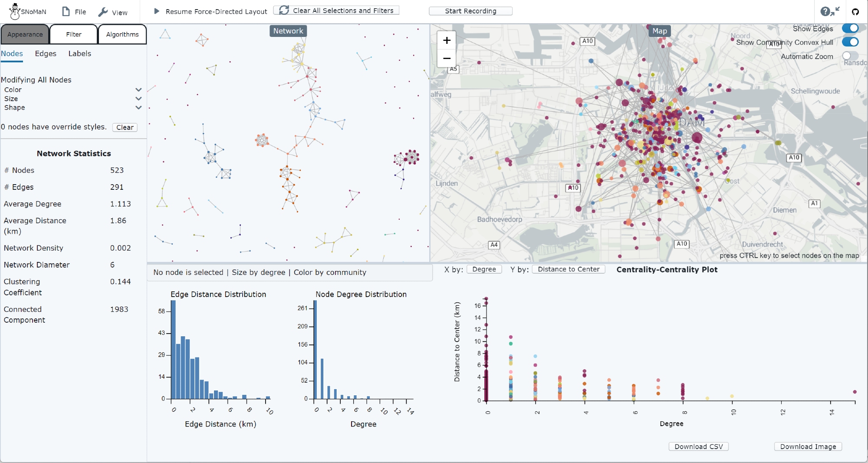Screen dimensions: 868x463
Task: Click Start Recording button
Action: pyautogui.click(x=470, y=11)
